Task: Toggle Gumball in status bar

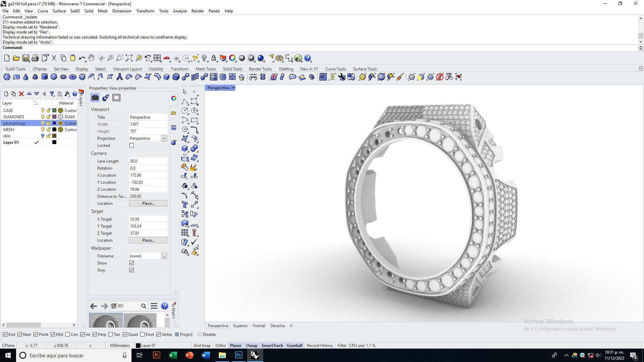Action: pos(294,346)
